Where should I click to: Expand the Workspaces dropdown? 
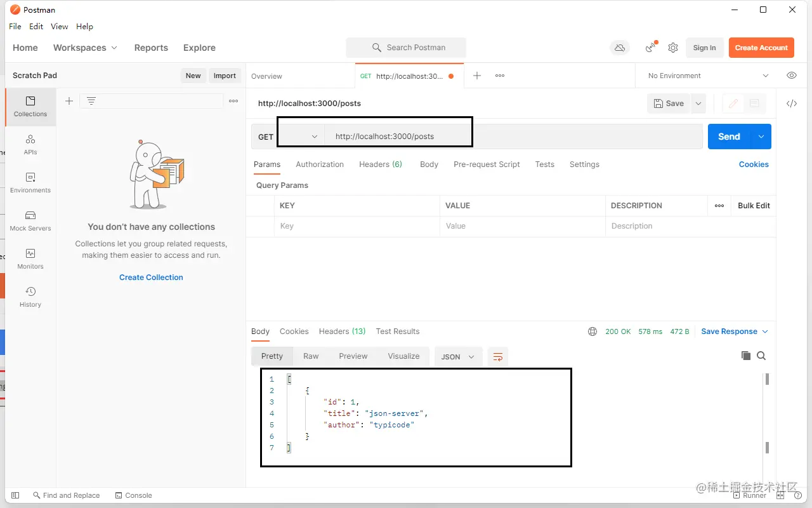tap(85, 48)
